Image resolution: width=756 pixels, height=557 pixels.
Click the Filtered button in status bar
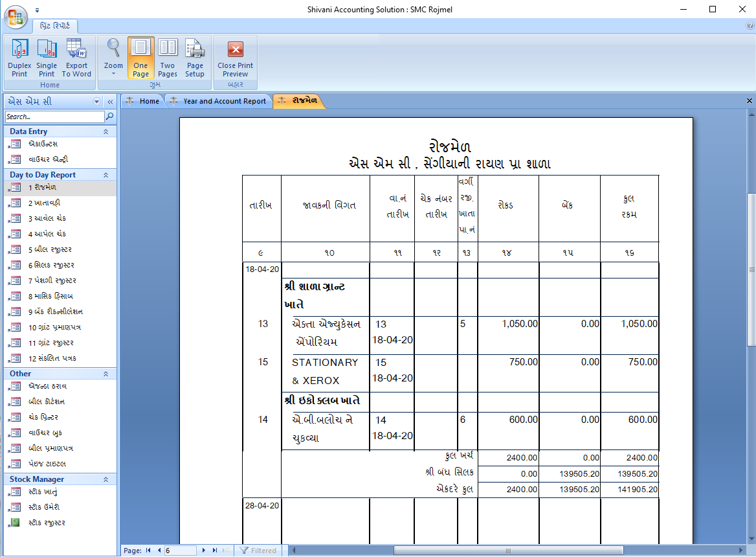[258, 550]
